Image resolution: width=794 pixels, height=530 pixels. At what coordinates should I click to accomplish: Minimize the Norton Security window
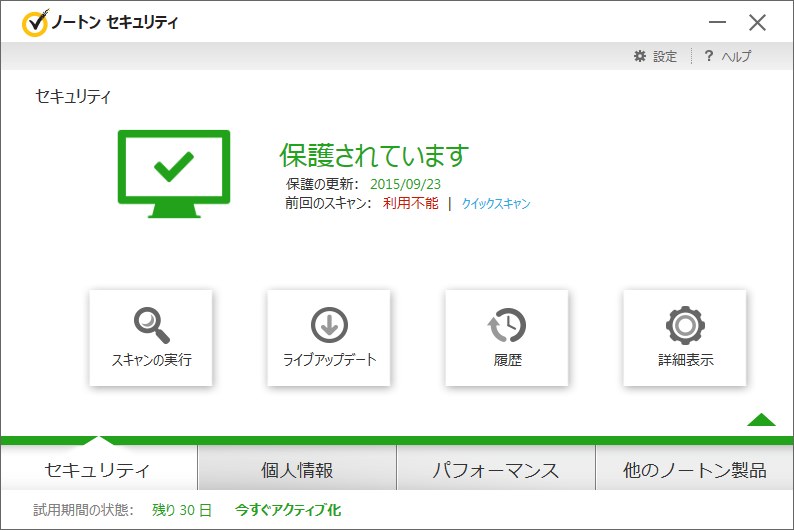point(717,22)
